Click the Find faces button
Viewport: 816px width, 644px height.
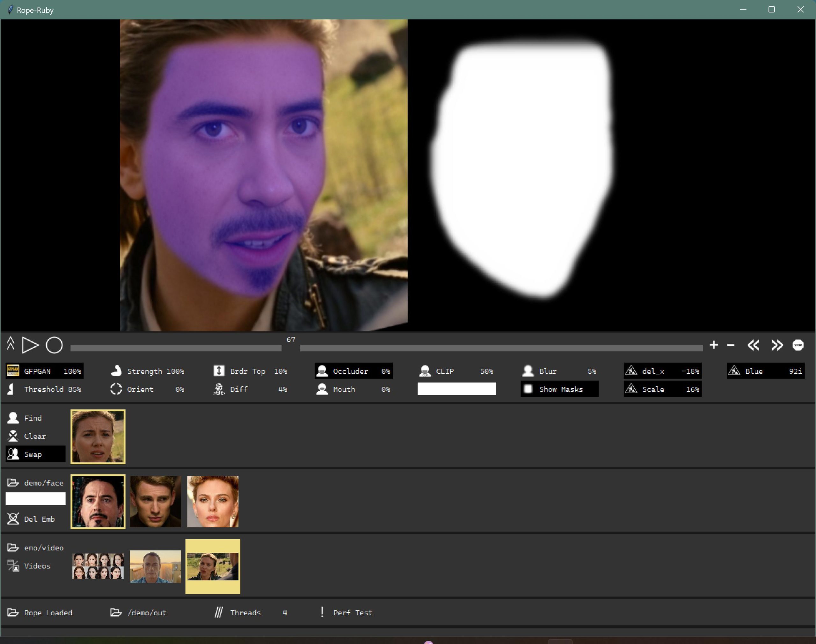tap(35, 418)
